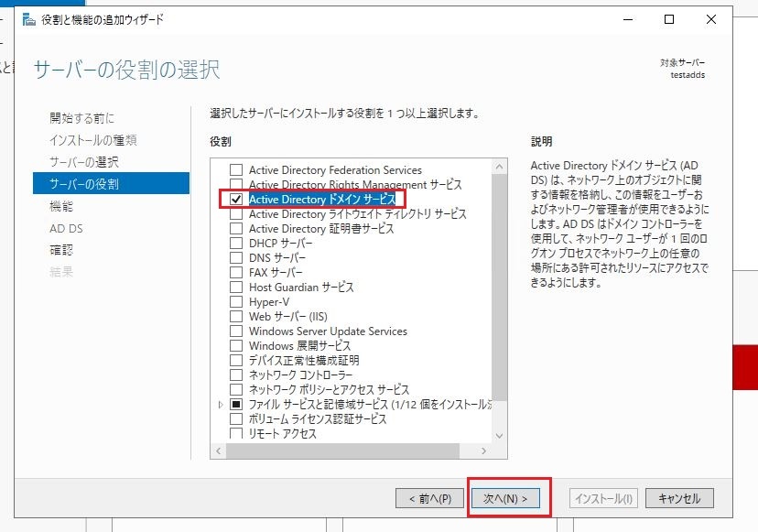
Task: Select Hyper-V label text
Action: 269,302
